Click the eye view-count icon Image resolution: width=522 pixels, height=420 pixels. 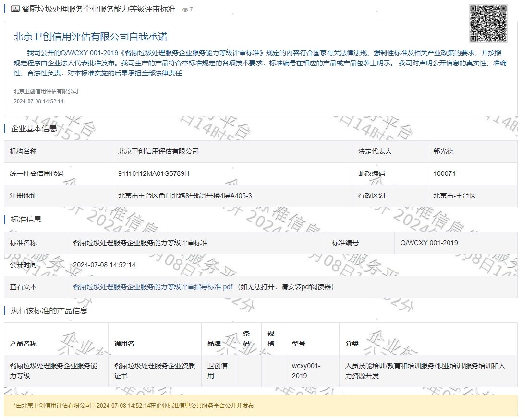(x=185, y=10)
